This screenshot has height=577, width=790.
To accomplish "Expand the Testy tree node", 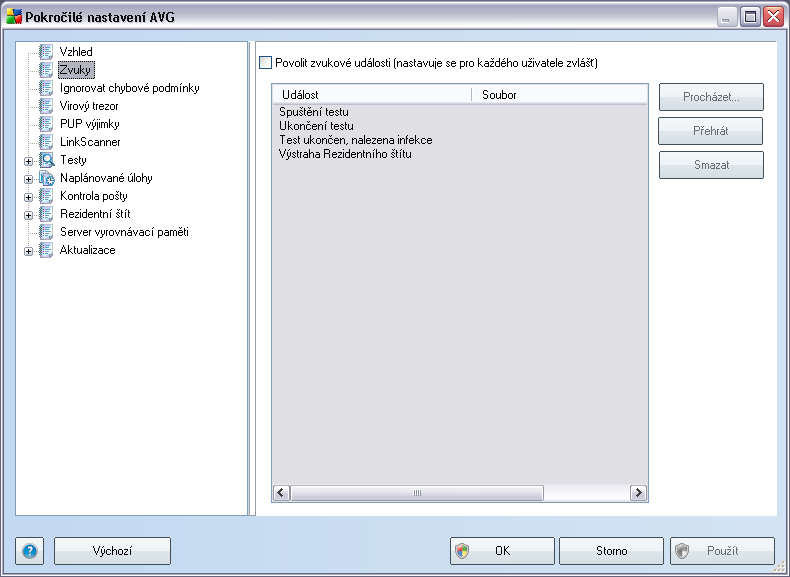I will 29,161.
